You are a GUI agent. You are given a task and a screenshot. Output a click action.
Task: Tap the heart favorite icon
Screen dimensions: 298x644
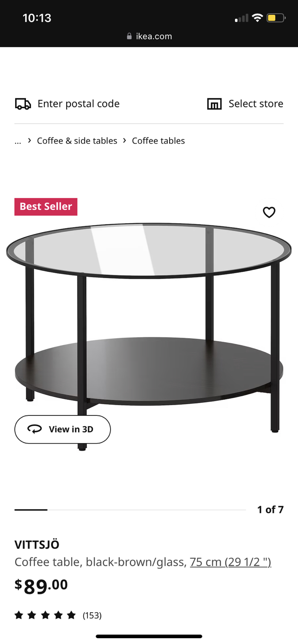269,212
